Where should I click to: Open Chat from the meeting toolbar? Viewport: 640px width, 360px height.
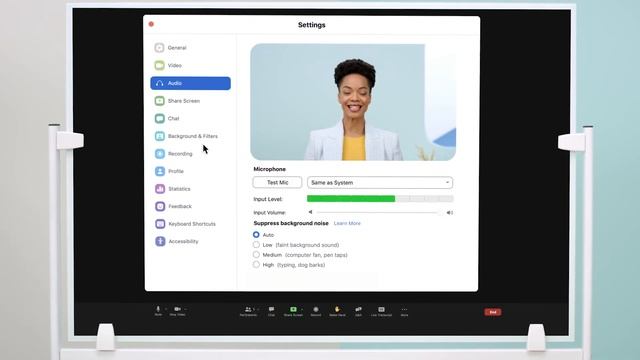[x=271, y=311]
